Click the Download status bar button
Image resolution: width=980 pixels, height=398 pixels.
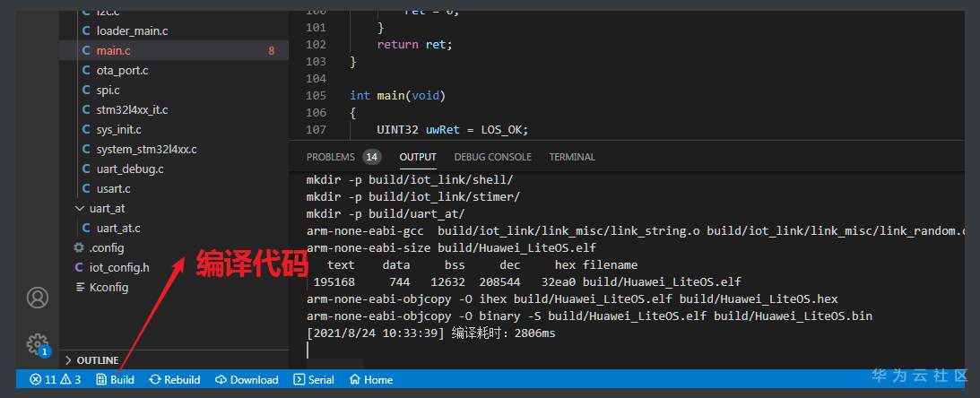[247, 379]
